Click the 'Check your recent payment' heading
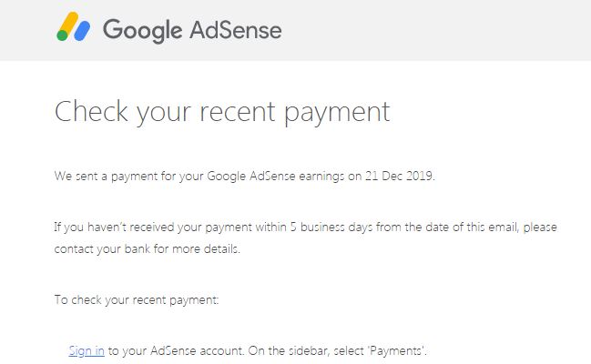591x364 pixels. click(x=222, y=111)
